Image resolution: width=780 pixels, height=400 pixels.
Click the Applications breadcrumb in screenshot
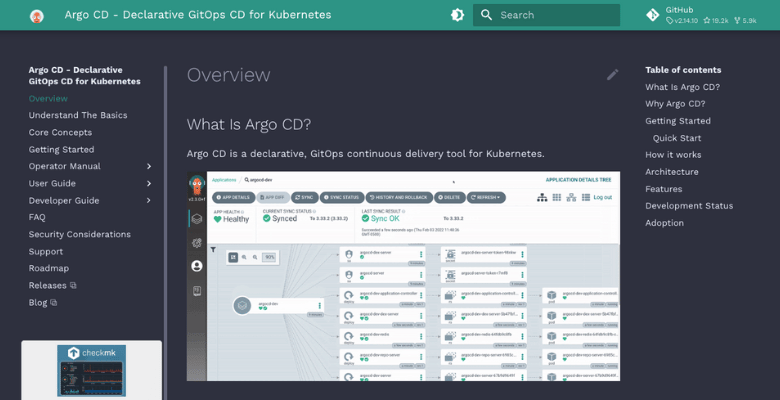pyautogui.click(x=224, y=180)
